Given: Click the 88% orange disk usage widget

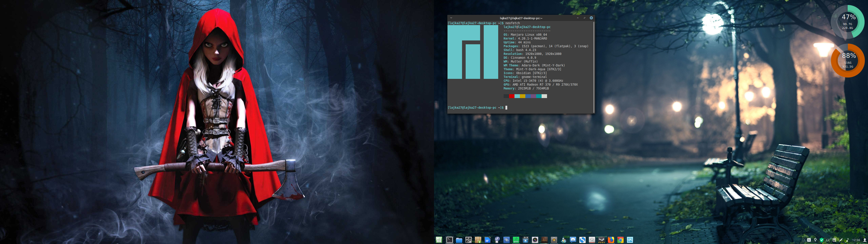Looking at the screenshot, I should (x=848, y=61).
